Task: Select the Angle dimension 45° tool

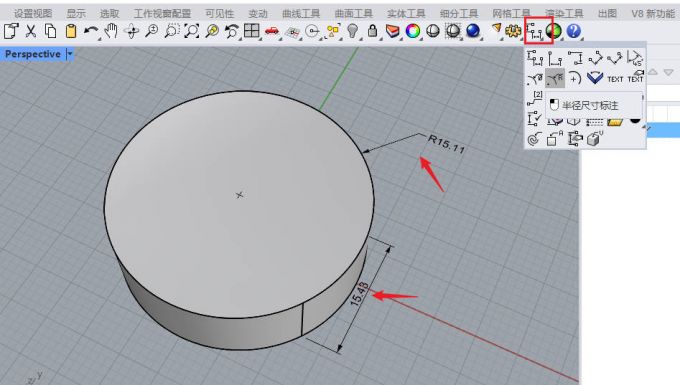Action: click(x=635, y=58)
